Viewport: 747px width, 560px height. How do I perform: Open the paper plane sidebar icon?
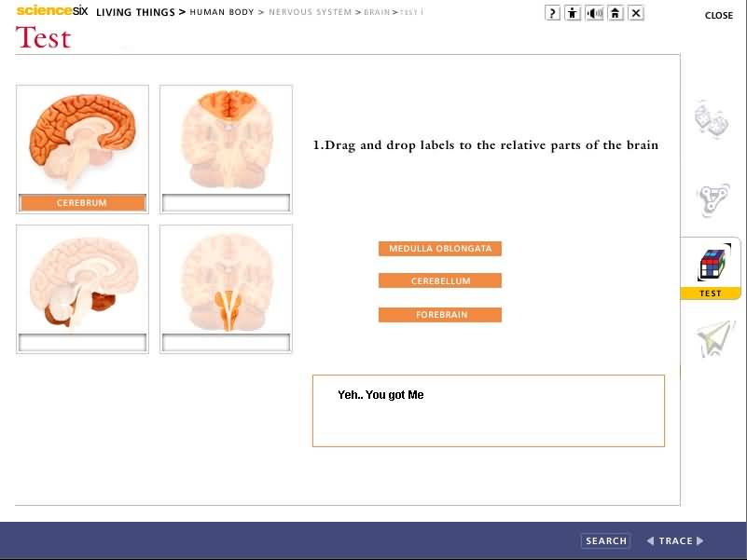coord(714,338)
